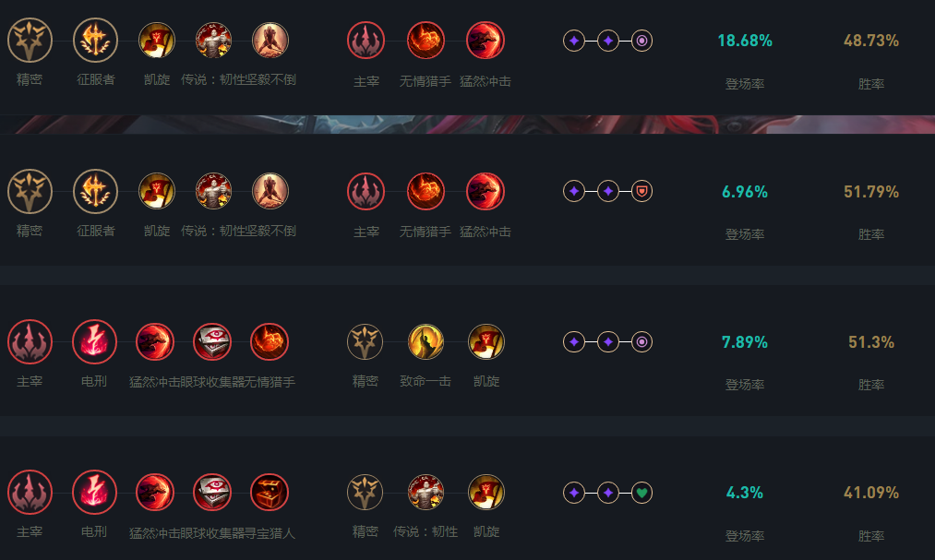Select the 征服者 keystone rune in the first build
This screenshot has height=560, width=935.
tap(95, 40)
